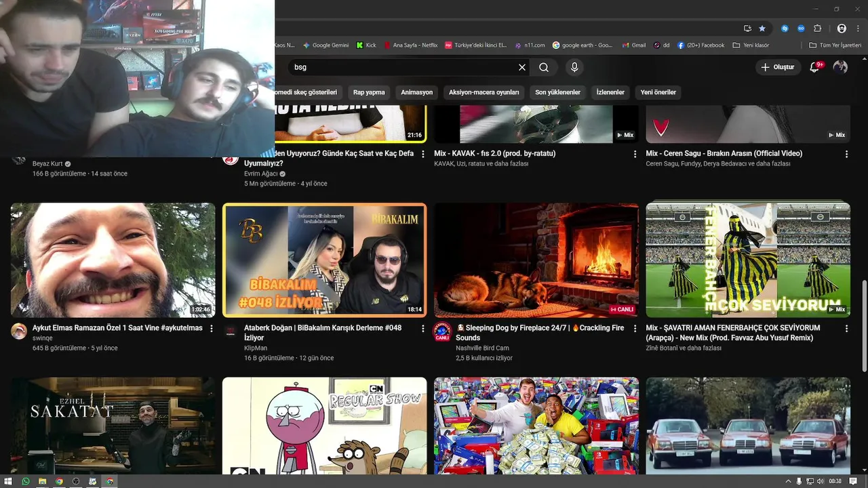868x488 pixels.
Task: Click the volume icon in system tray
Action: tap(821, 481)
